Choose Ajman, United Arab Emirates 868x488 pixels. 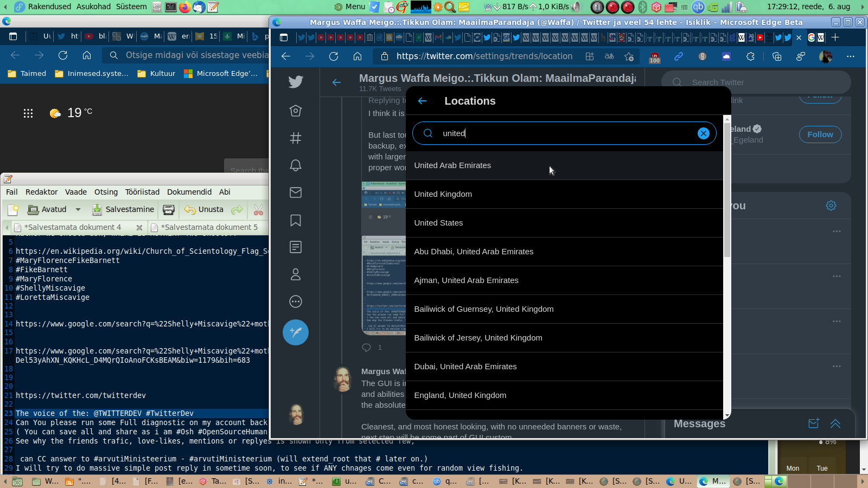(x=564, y=280)
